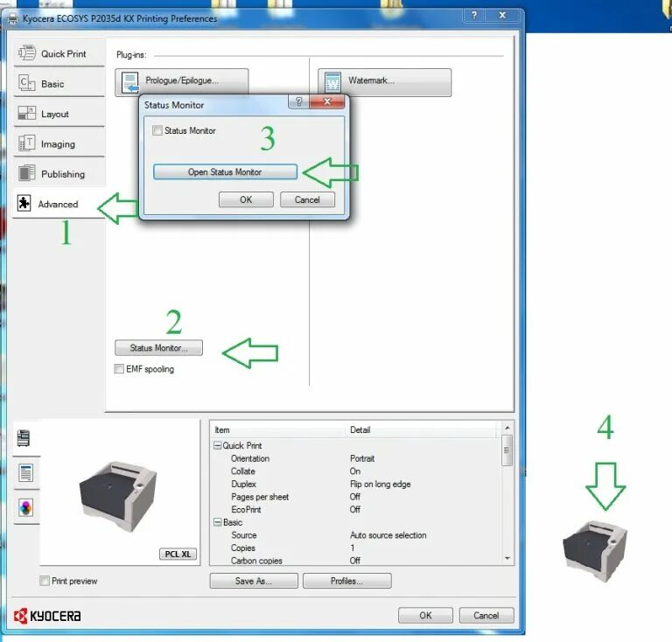Select the Orientation row
Image resolution: width=672 pixels, height=642 pixels.
[x=356, y=458]
